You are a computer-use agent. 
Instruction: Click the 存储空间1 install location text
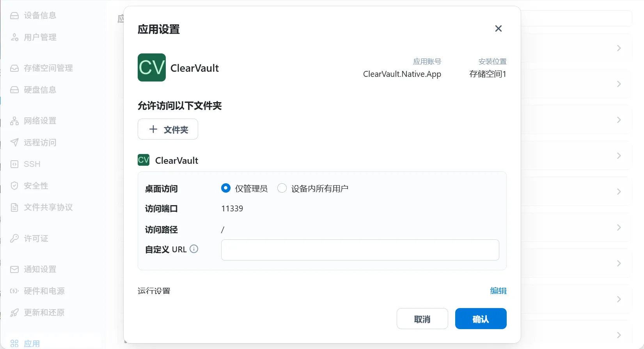pyautogui.click(x=488, y=74)
